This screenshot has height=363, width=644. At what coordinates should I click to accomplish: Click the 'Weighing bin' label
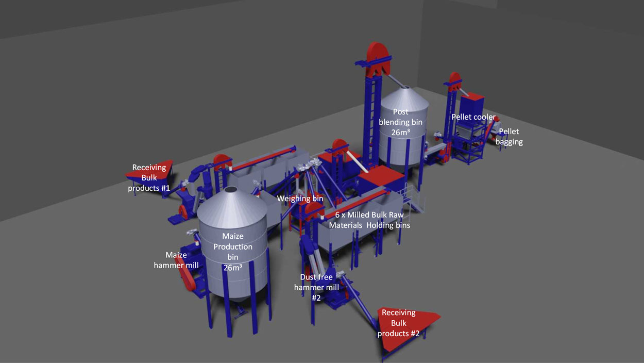[x=300, y=199]
